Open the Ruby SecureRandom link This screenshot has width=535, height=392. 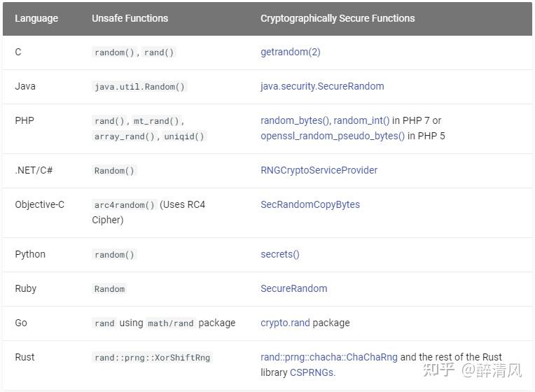(294, 288)
